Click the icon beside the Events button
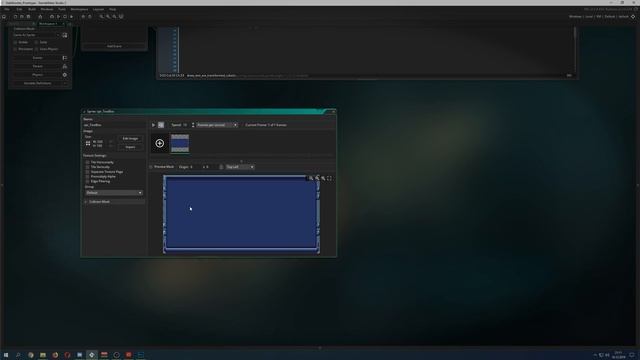The image size is (640, 360). click(x=64, y=58)
